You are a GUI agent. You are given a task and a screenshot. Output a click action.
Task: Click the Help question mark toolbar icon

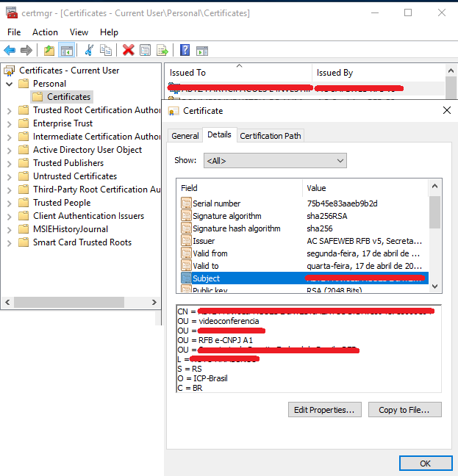[x=185, y=50]
